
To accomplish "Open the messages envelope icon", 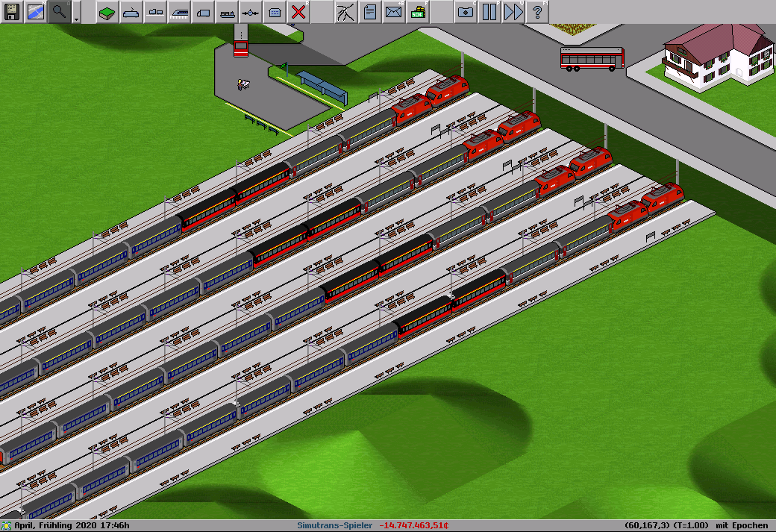I will coord(393,12).
